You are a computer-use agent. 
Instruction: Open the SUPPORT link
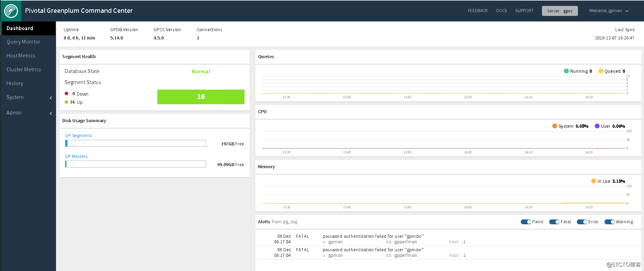pos(524,11)
